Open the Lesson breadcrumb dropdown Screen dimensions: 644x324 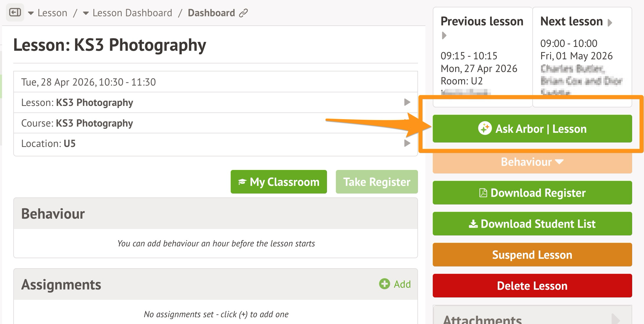31,13
